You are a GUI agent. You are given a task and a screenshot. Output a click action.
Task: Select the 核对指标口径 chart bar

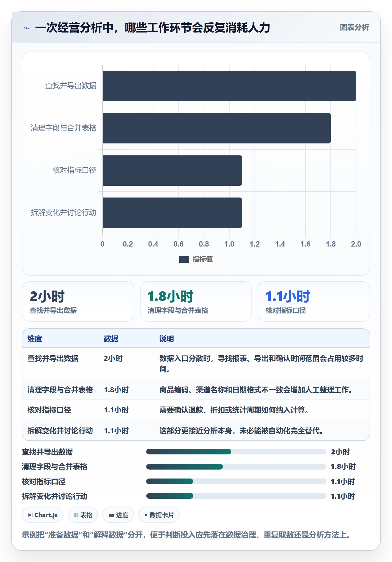[172, 171]
